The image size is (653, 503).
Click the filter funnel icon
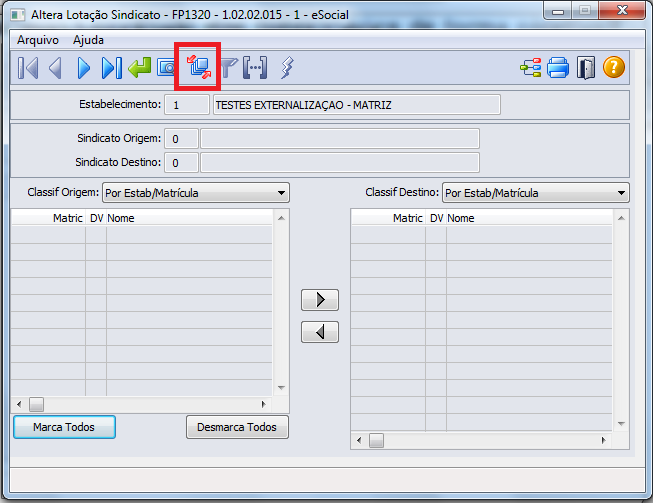click(229, 68)
